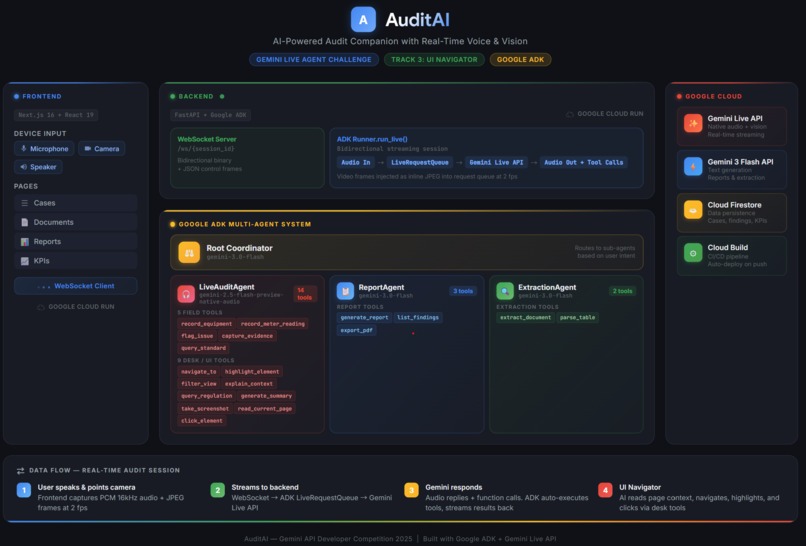
Task: Click the Gemini Live API sparkle icon
Action: tap(693, 123)
